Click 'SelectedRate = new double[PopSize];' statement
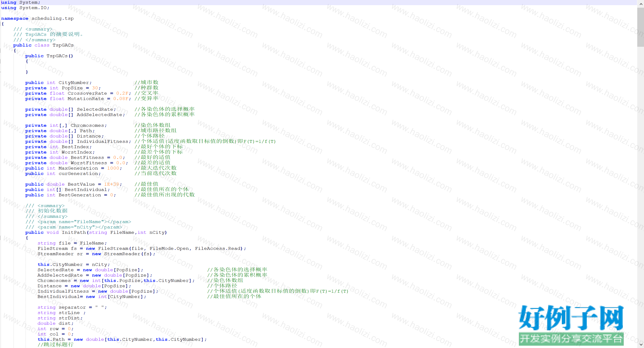Viewport: 644px width, 348px height. click(x=90, y=270)
